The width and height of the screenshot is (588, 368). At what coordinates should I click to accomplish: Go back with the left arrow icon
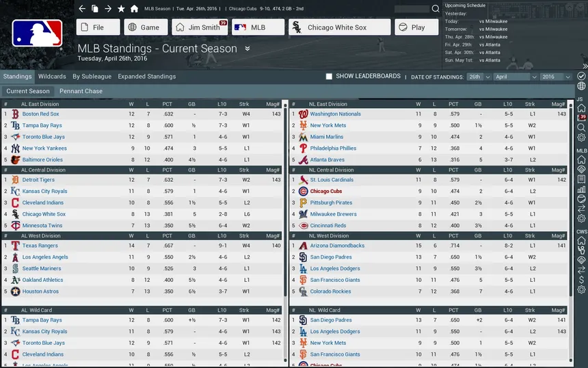click(82, 9)
